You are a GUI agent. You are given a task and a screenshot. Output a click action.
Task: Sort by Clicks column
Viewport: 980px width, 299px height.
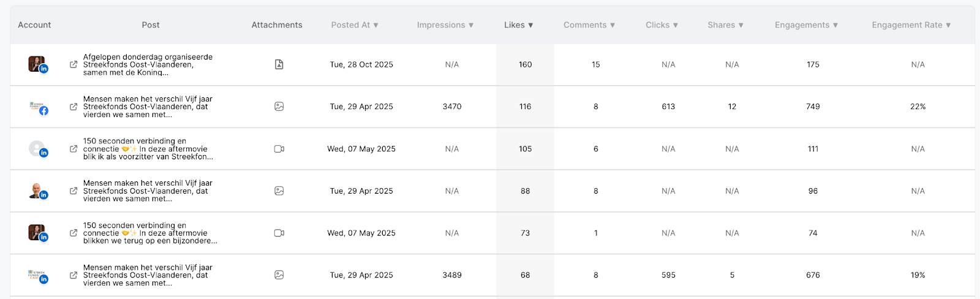pos(661,25)
